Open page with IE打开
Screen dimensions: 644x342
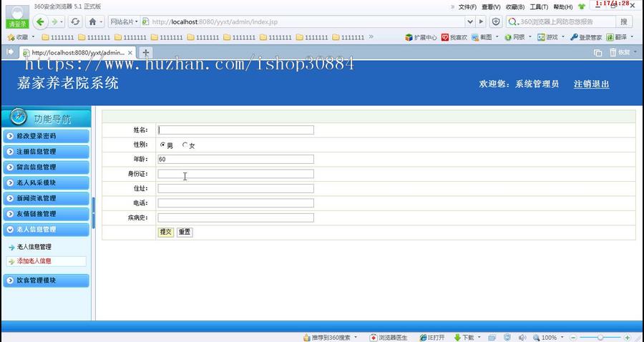[432, 338]
